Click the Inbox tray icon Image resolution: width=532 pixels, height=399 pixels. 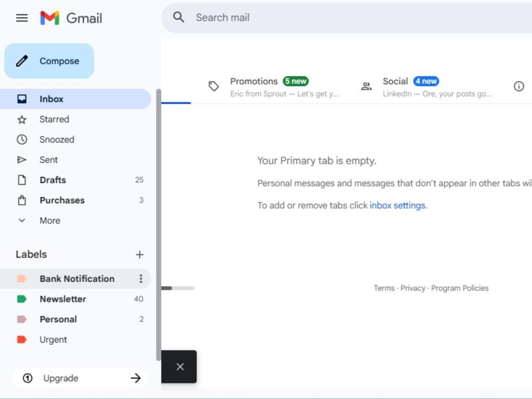click(22, 99)
